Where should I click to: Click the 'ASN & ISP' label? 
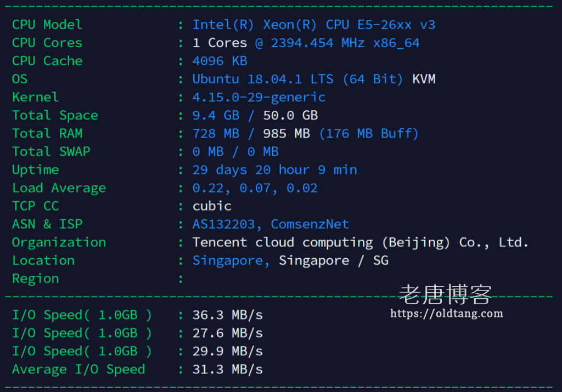(x=47, y=224)
